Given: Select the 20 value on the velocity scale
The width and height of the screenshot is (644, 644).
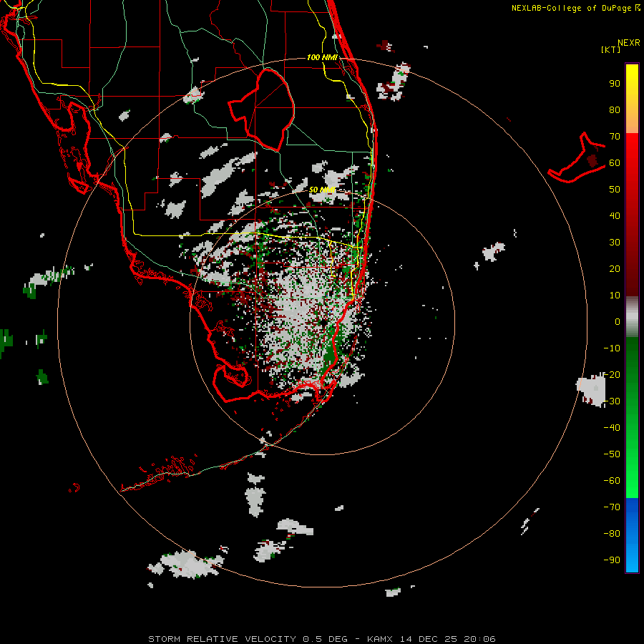Looking at the screenshot, I should coord(615,268).
